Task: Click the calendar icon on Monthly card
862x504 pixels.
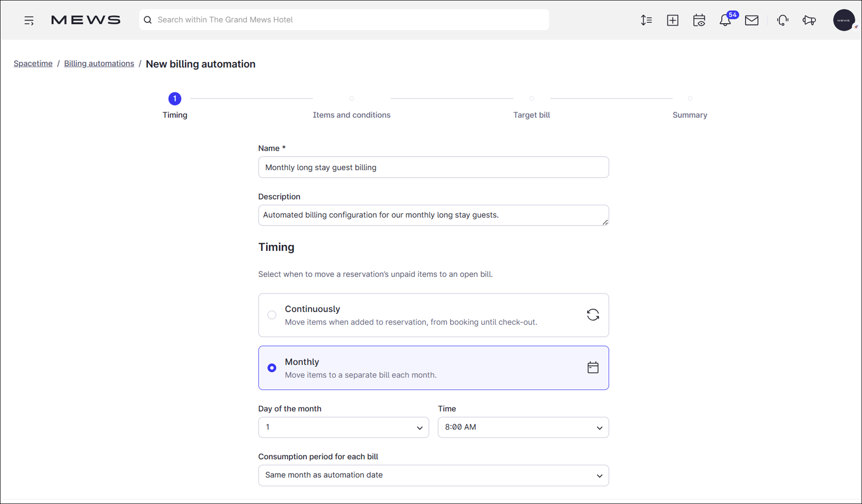Action: click(593, 367)
